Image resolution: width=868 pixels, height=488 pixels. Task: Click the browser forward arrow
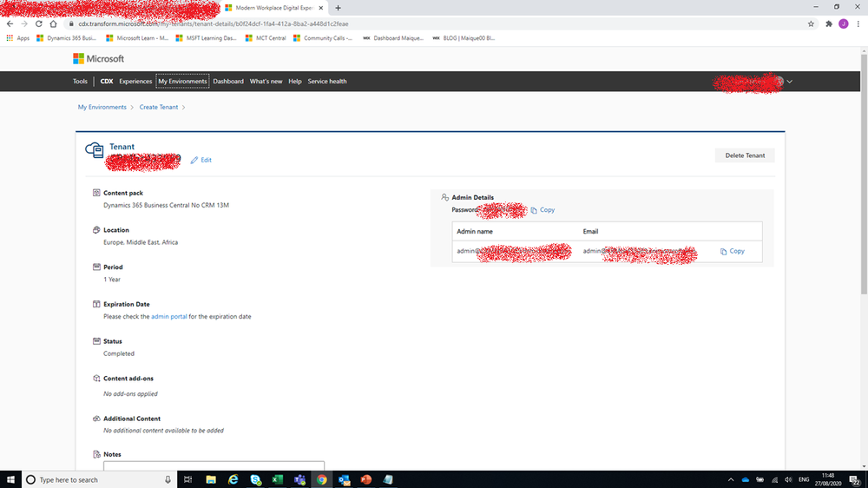point(24,23)
